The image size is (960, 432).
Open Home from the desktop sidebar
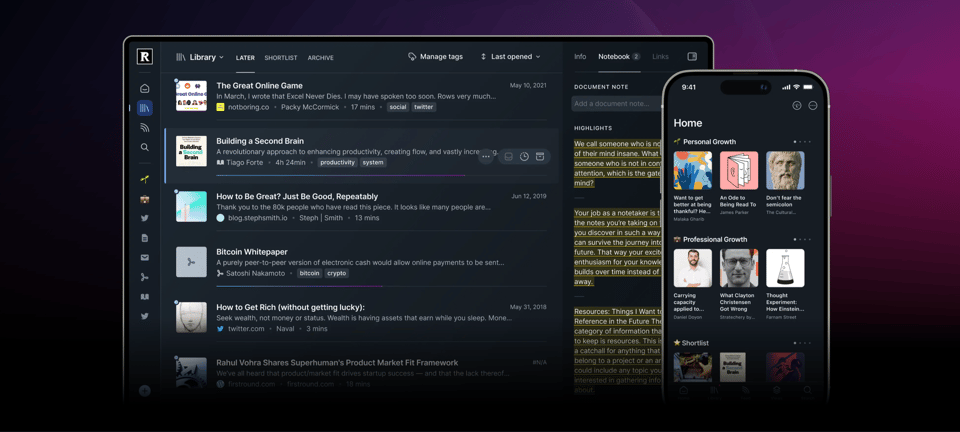tap(144, 89)
